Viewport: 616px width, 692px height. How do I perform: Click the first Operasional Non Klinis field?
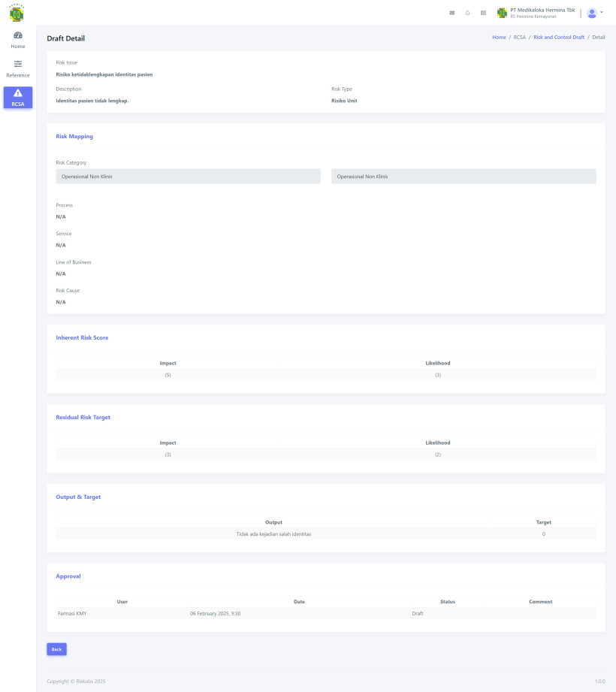click(188, 176)
